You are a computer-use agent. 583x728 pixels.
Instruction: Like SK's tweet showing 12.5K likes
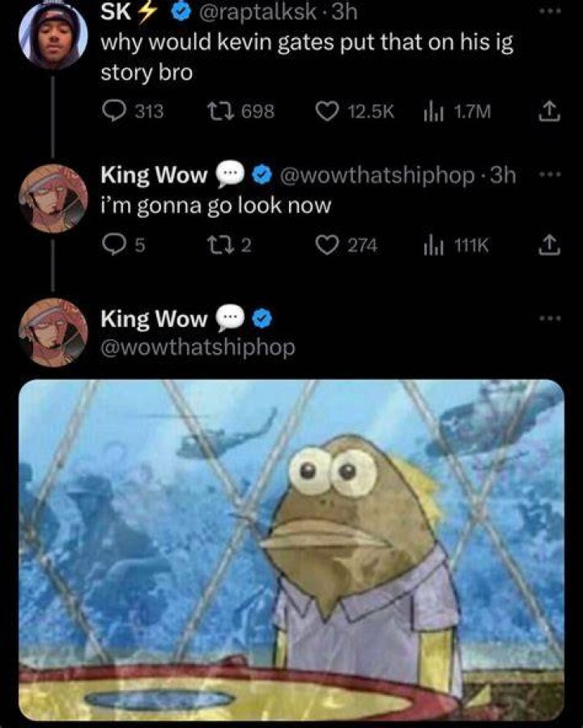[x=355, y=112]
